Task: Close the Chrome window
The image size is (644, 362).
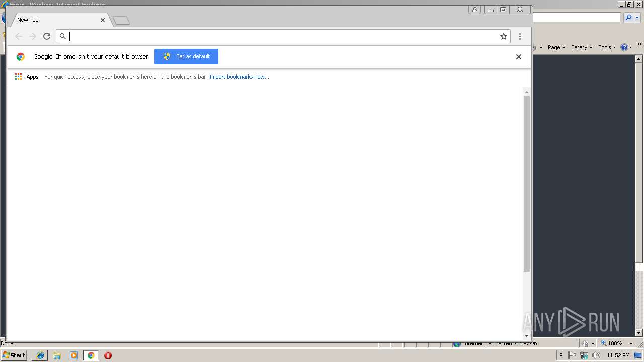Action: tap(520, 10)
